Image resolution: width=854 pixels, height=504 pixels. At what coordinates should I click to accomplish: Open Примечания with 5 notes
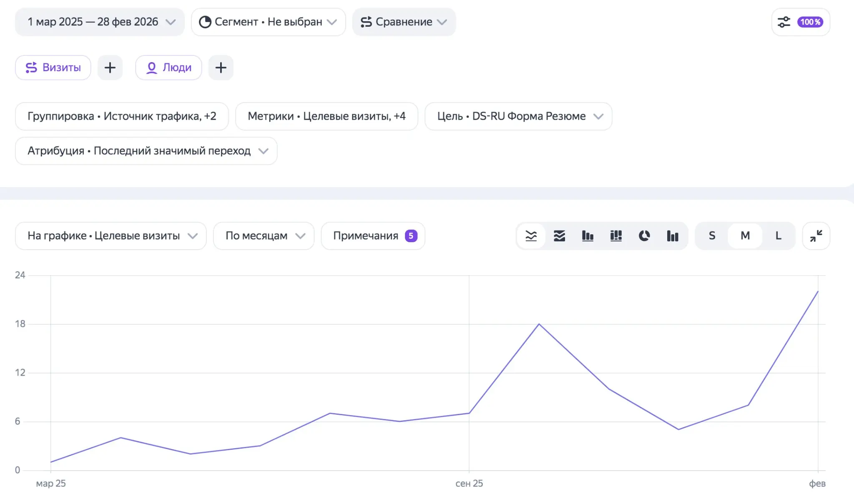click(x=373, y=236)
